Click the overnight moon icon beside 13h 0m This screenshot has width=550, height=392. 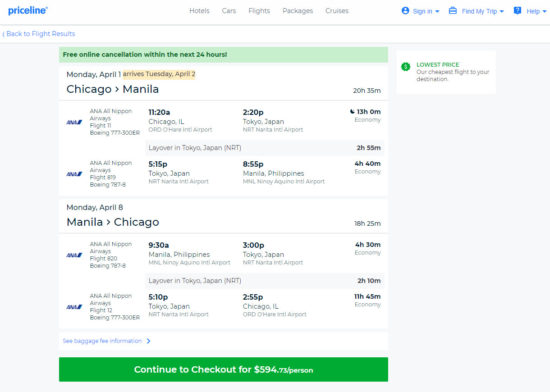pyautogui.click(x=352, y=111)
